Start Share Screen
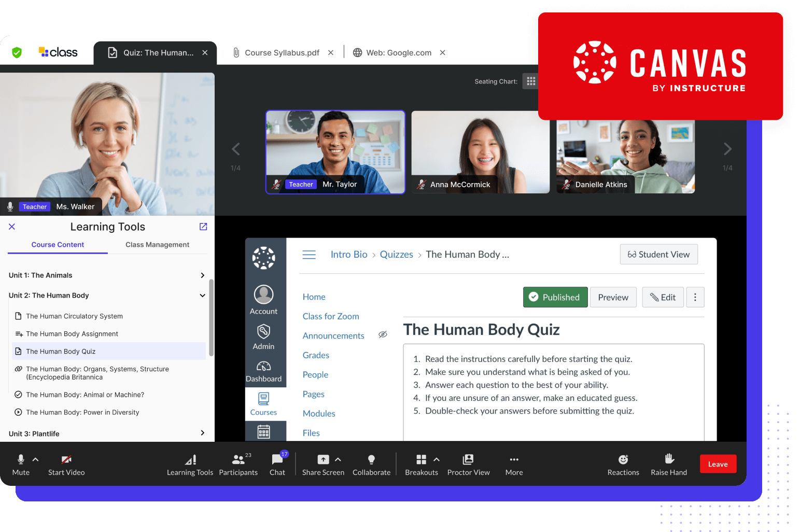Viewport: 800px width, 532px height. (323, 465)
